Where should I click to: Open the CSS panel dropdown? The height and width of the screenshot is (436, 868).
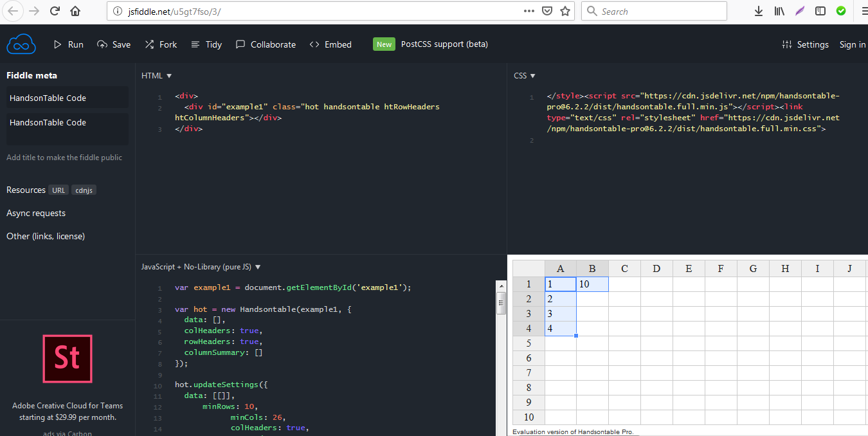(x=525, y=76)
